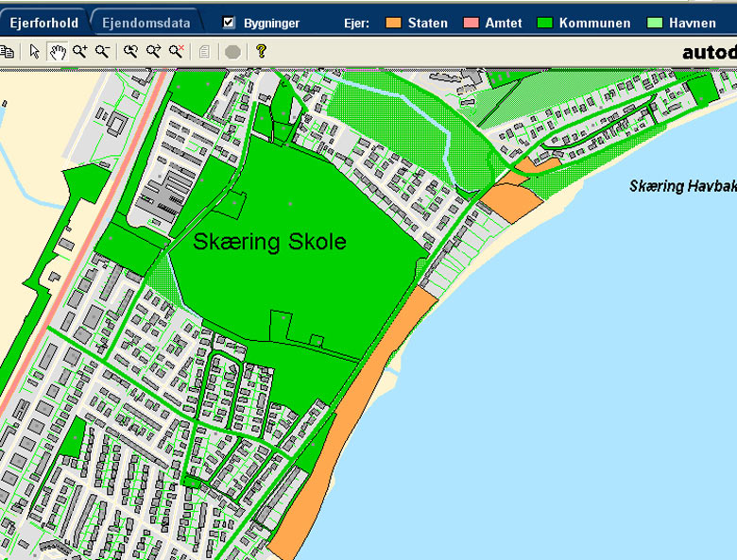Select the arrow pointer tool
737x560 pixels.
pyautogui.click(x=34, y=51)
